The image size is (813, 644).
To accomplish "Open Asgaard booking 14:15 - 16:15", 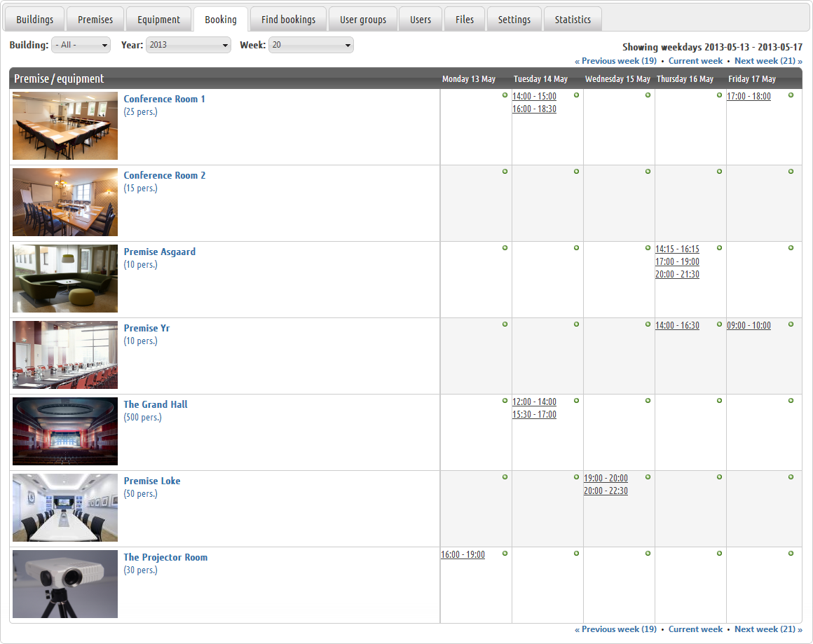I will tap(677, 249).
